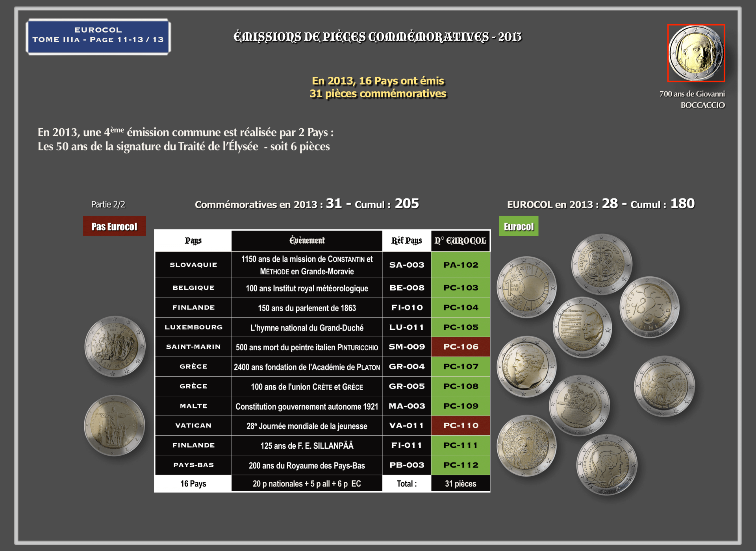Click the Constitution gouvernement autonome 1921 cell
Screen dimensions: 756x551
pyautogui.click(x=307, y=406)
